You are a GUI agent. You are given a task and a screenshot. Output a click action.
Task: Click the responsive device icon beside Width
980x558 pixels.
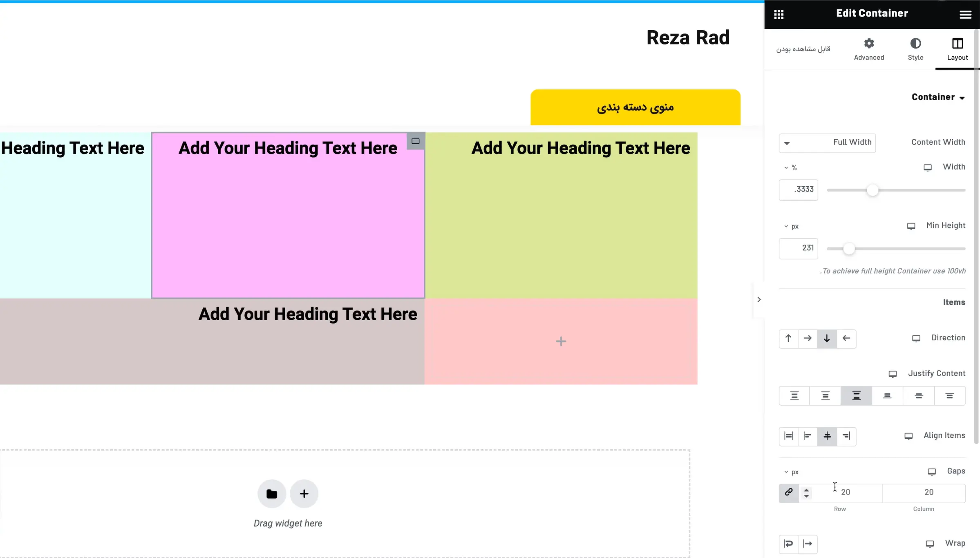928,167
